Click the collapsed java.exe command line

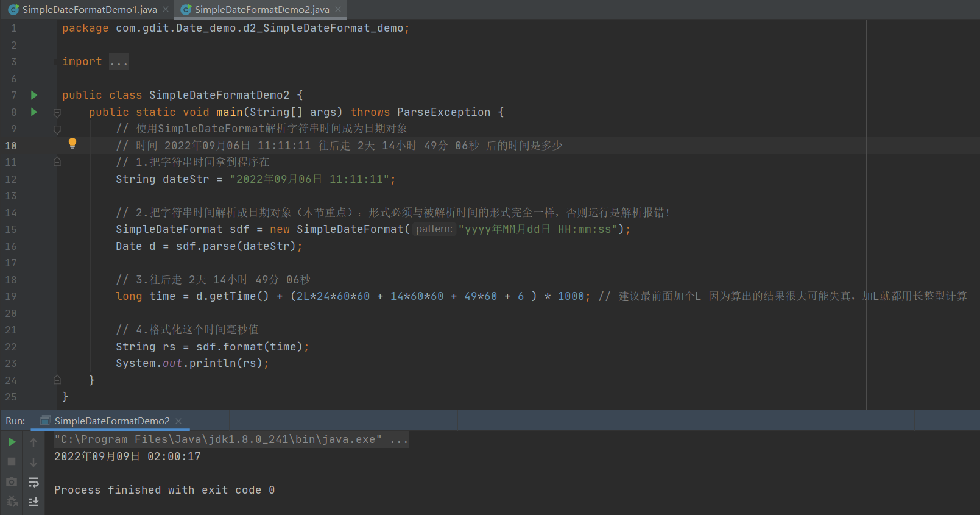231,439
